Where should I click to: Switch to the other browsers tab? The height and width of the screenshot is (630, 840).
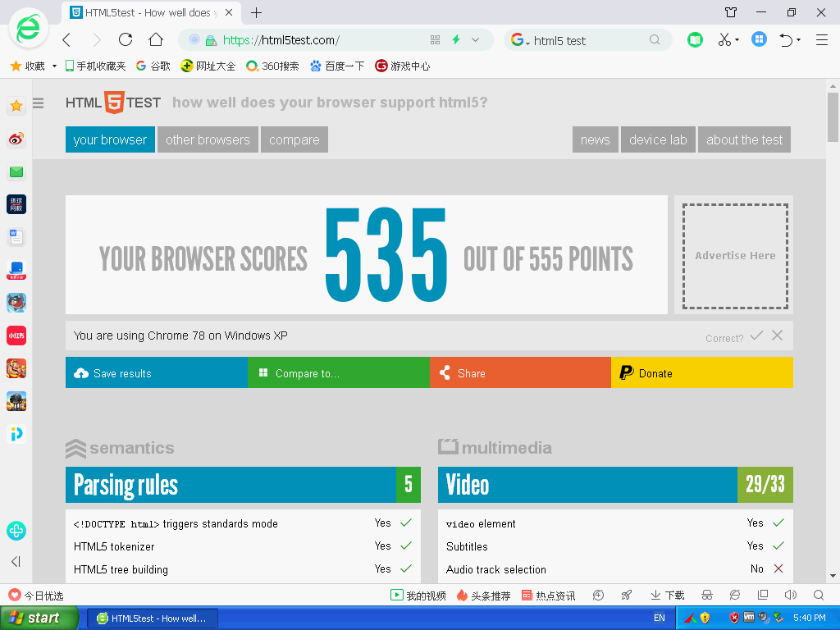click(x=208, y=139)
